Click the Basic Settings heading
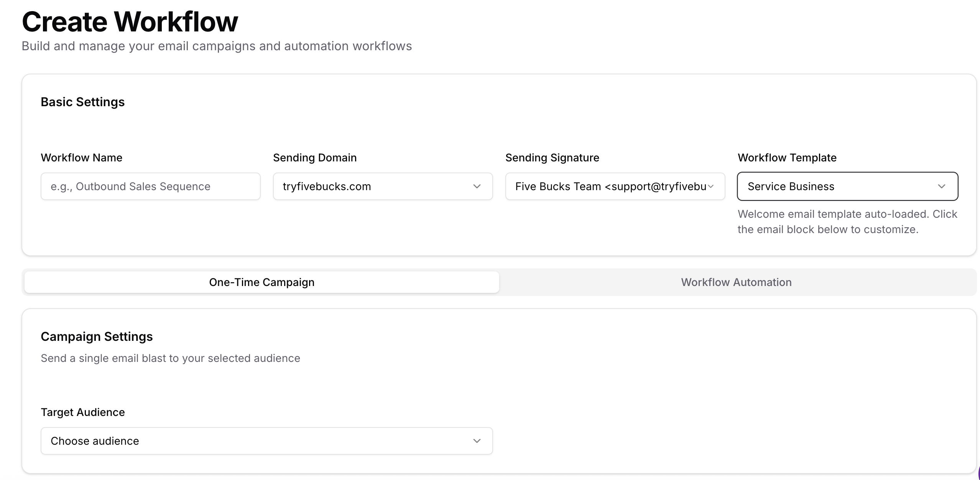Image resolution: width=980 pixels, height=480 pixels. [82, 102]
